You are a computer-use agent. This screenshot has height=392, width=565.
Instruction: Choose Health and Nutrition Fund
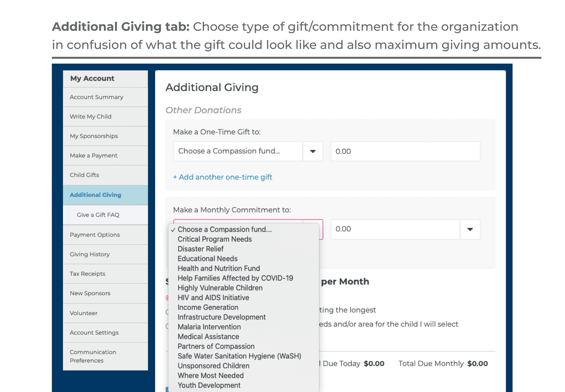point(244,268)
